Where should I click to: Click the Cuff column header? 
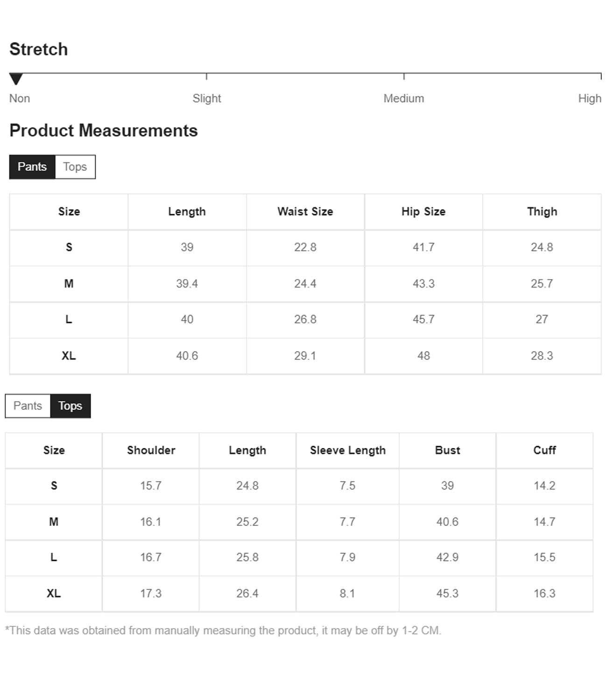544,450
